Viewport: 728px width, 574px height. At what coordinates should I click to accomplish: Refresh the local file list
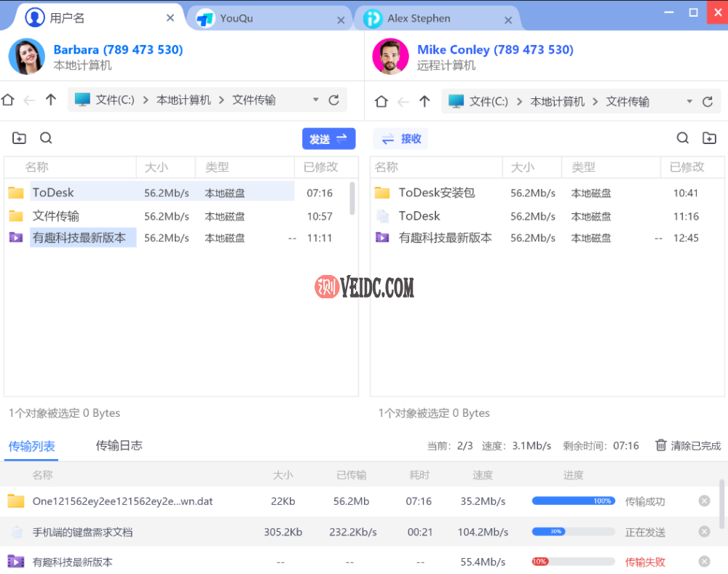(x=334, y=100)
